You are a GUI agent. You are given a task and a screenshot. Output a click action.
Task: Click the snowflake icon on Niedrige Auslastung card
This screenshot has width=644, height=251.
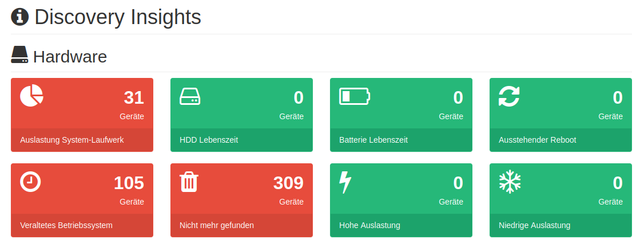click(510, 182)
